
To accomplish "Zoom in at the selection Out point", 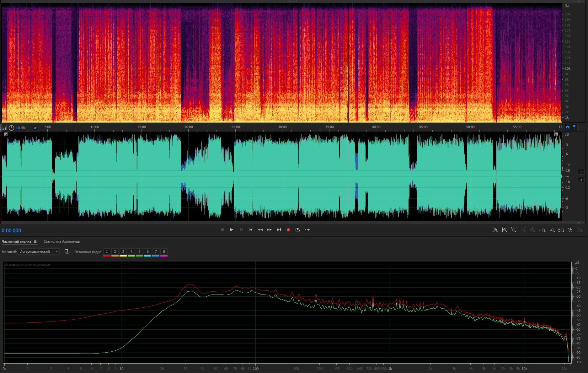I will point(552,230).
